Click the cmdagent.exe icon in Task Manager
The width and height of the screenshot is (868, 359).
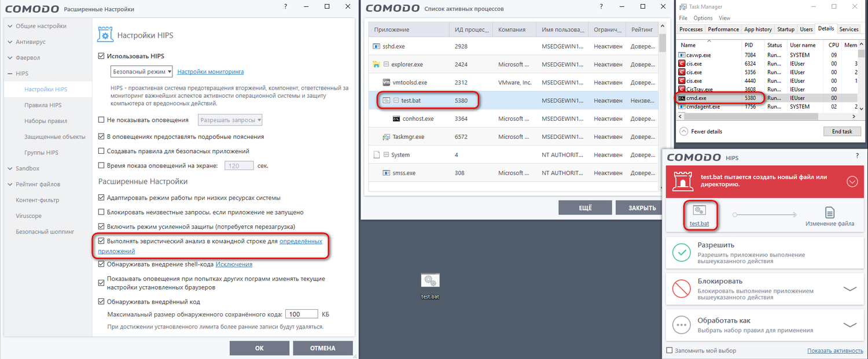click(x=682, y=107)
